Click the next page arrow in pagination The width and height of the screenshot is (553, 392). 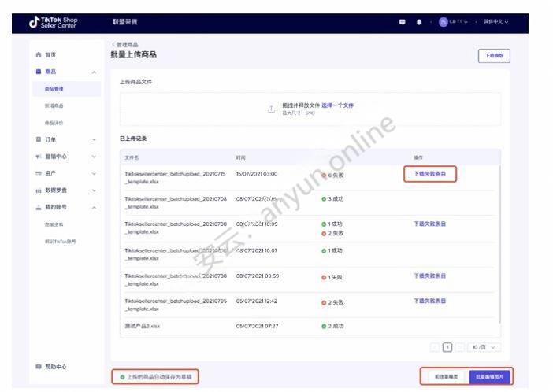click(x=459, y=347)
